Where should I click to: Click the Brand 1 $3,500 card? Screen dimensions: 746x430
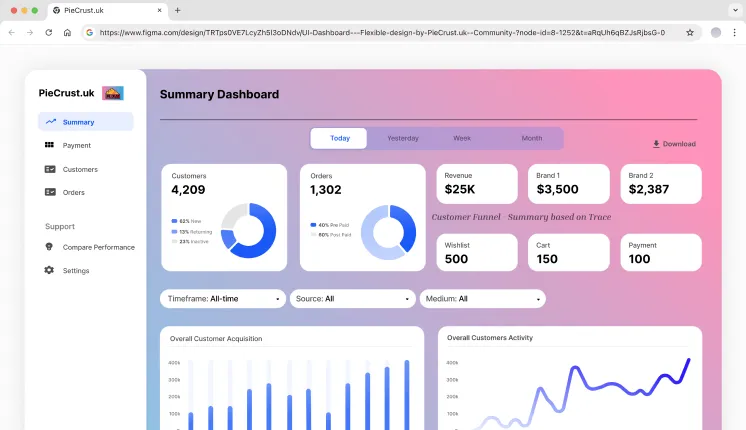tap(569, 184)
